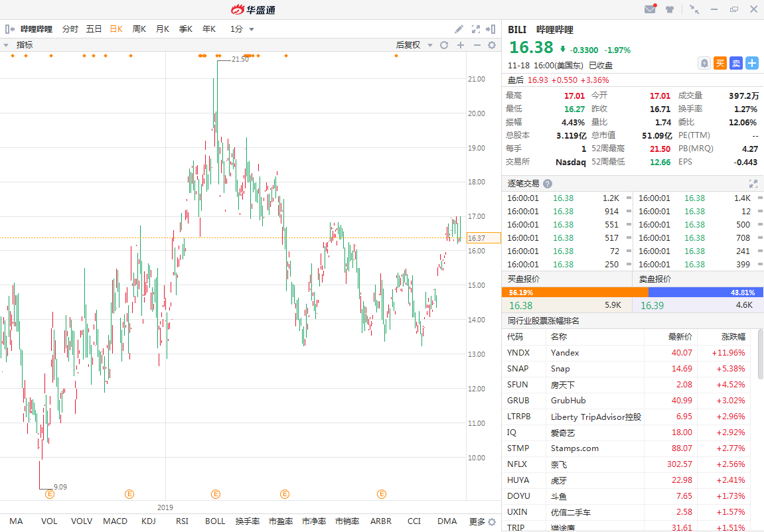Switch to 周K chart tab

point(139,29)
